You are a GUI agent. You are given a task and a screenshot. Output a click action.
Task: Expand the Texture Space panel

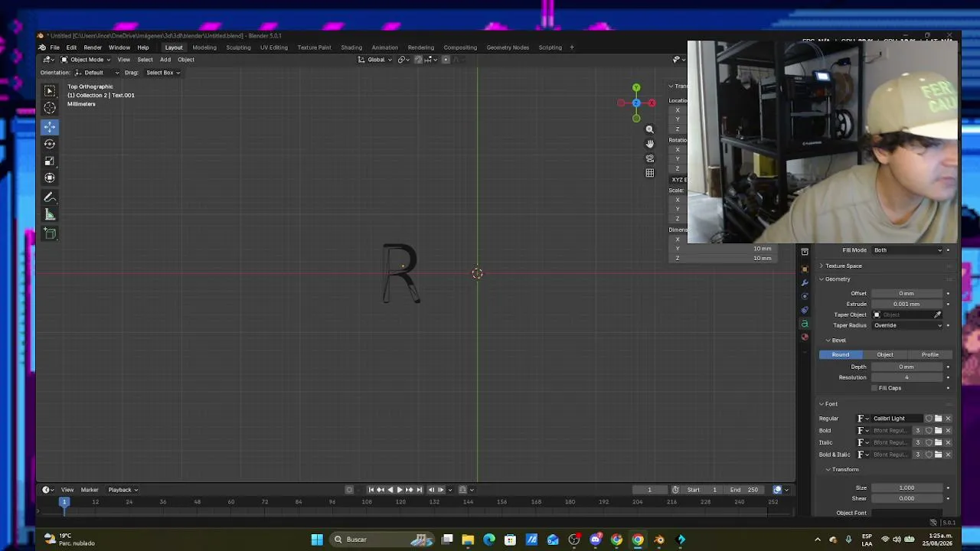click(x=842, y=266)
